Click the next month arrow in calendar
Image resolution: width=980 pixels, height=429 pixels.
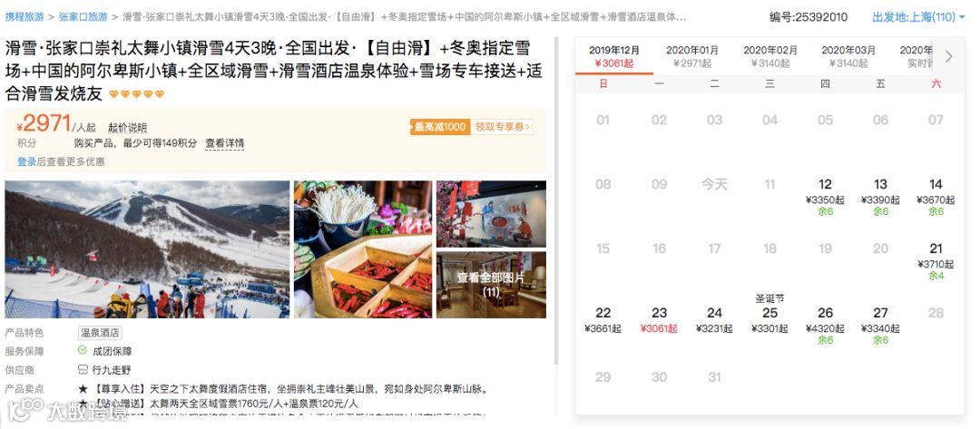point(948,56)
